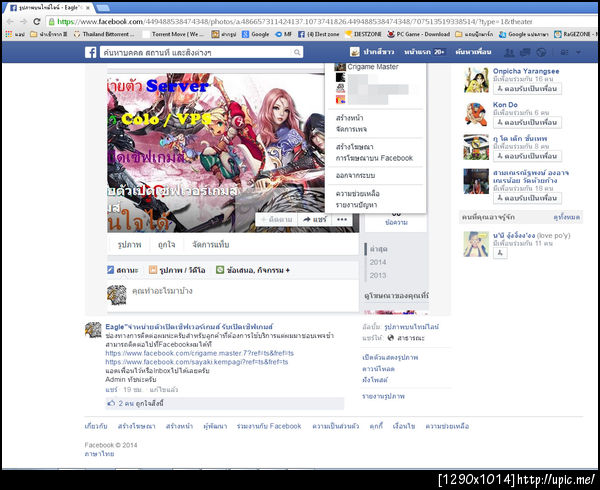Open Onpicha Yarangsee's profile name

tap(526, 71)
